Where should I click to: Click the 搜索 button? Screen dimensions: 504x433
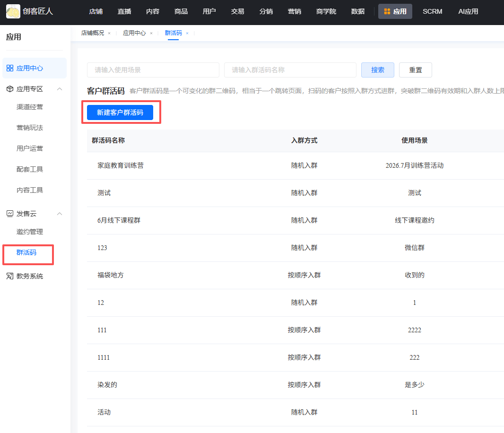(378, 70)
